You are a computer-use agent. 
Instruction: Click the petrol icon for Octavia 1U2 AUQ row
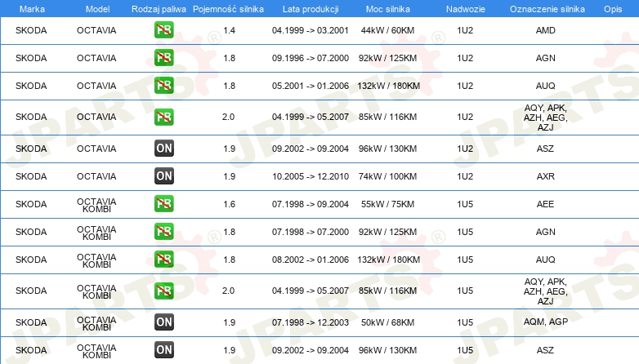(x=163, y=85)
